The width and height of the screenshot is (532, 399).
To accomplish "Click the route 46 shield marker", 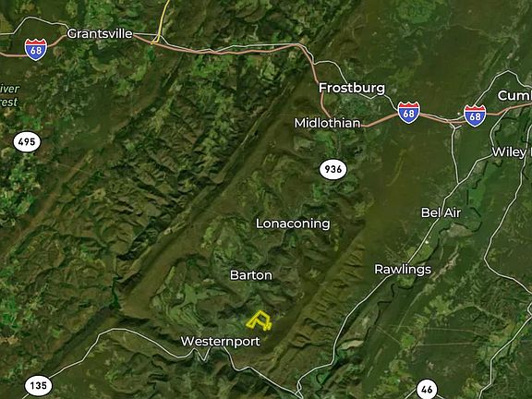I will pos(427,389).
